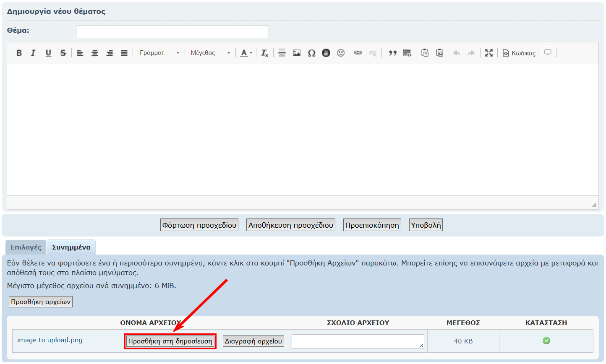This screenshot has height=364, width=606.
Task: Click the 40 KB file size cell
Action: 463,341
